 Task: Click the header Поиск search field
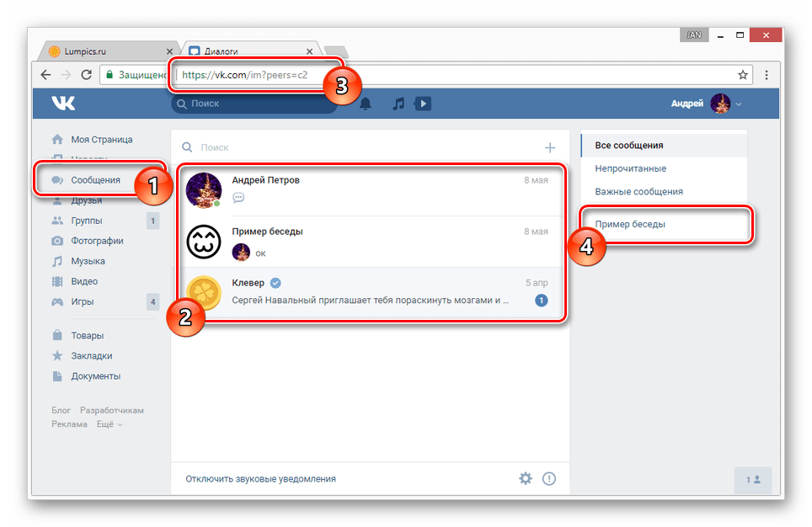click(x=254, y=104)
